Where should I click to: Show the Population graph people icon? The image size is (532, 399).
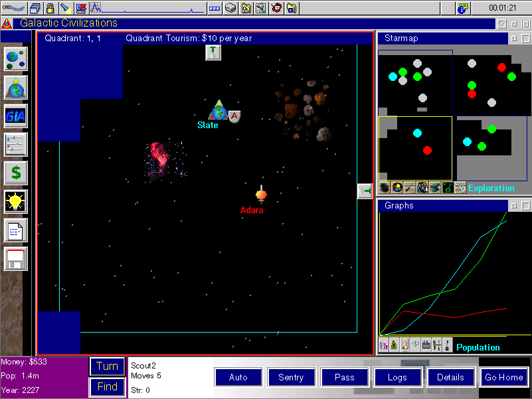point(384,345)
